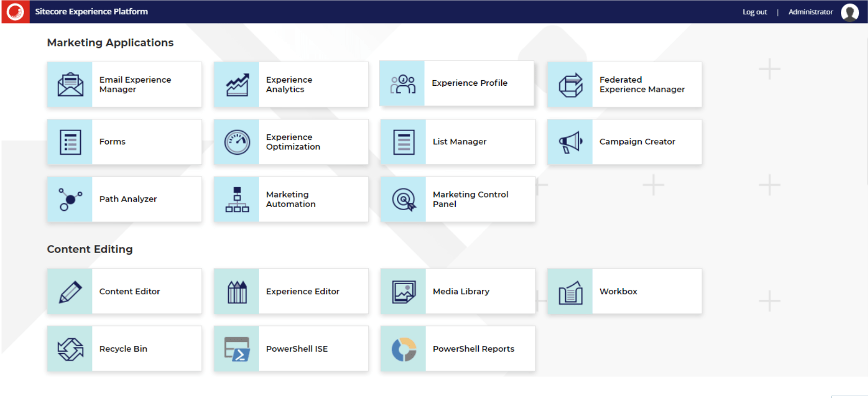Open Marketing Automation label

(x=291, y=199)
